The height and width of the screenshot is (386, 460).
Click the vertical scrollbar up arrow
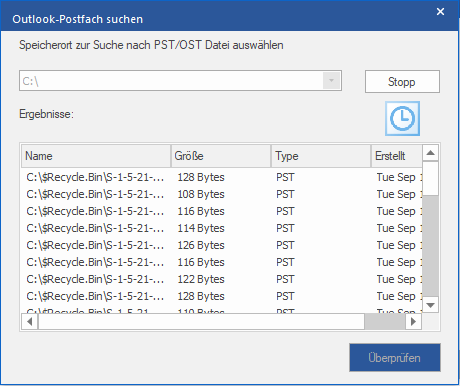[430, 153]
